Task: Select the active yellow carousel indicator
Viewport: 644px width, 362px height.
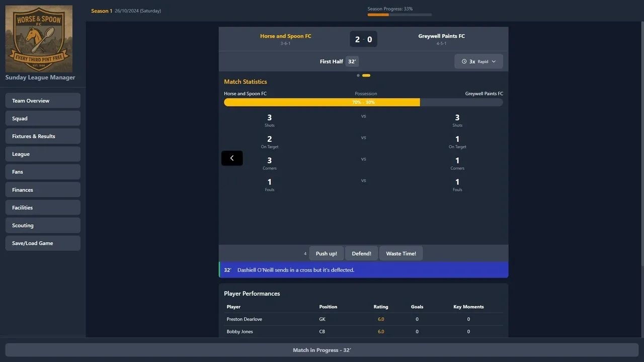Action: point(366,75)
